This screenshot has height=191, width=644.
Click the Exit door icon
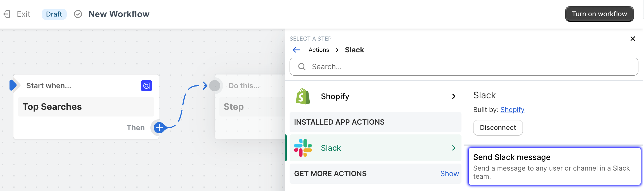click(x=7, y=14)
